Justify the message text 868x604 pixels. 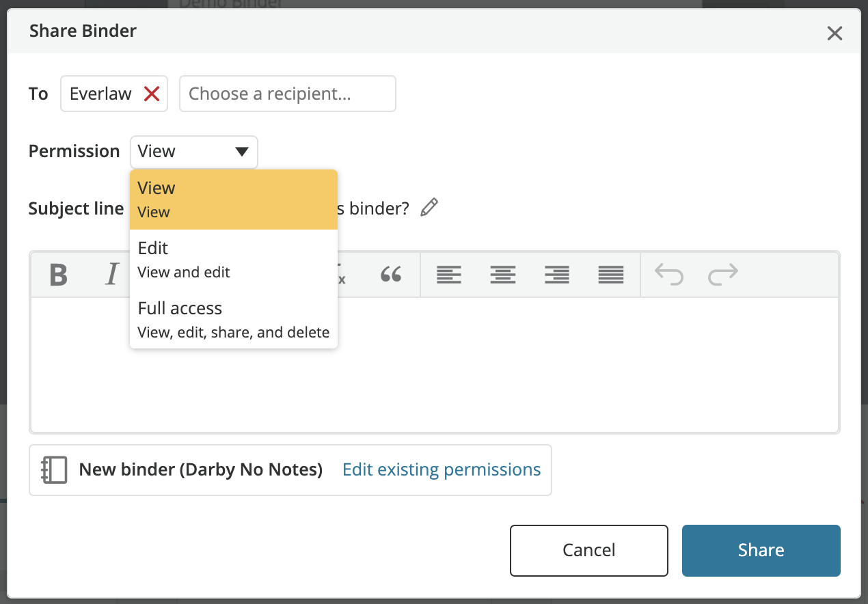(610, 274)
